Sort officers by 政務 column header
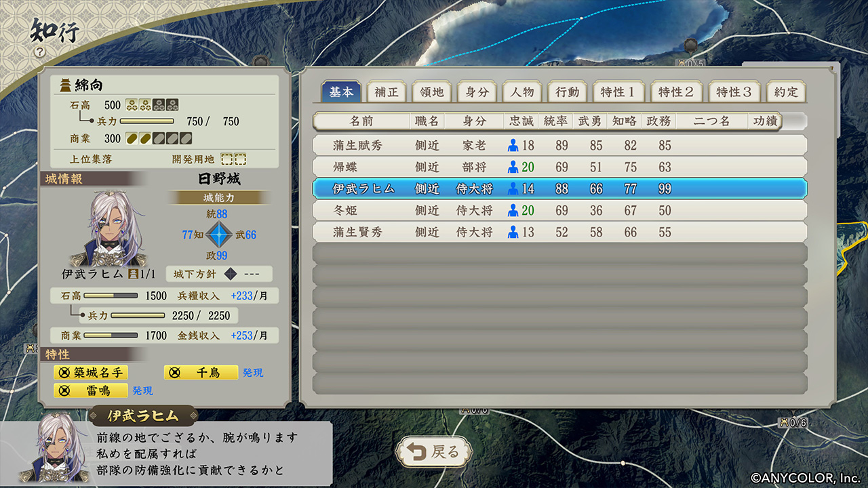This screenshot has height=488, width=868. click(658, 121)
